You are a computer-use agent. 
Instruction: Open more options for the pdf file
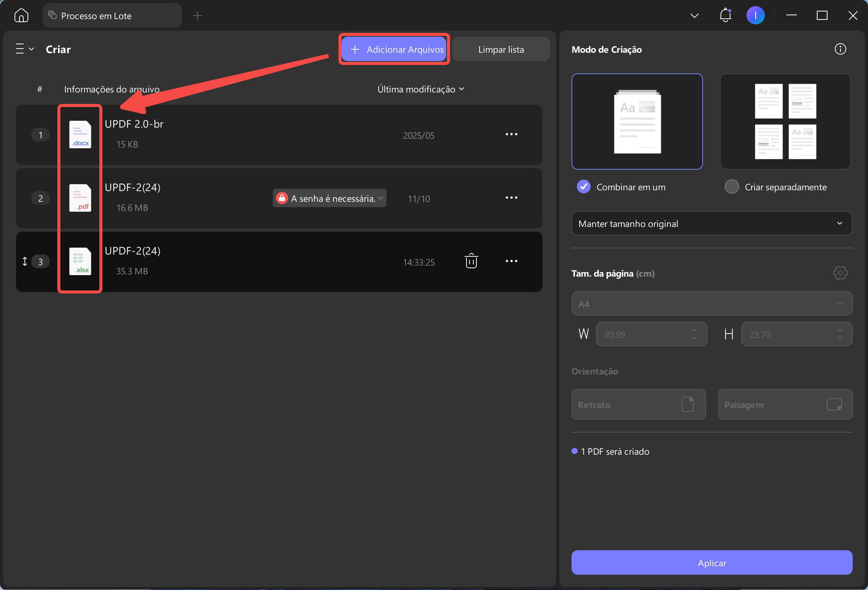click(511, 198)
